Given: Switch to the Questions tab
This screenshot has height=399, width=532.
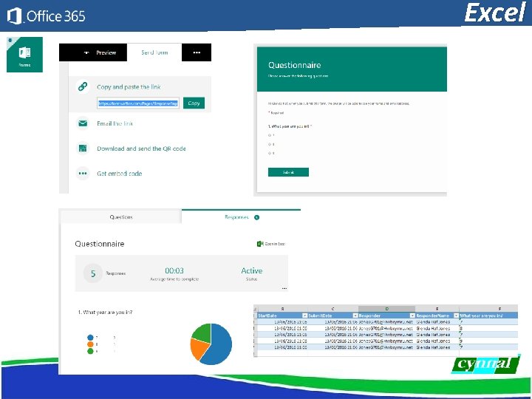Looking at the screenshot, I should tap(120, 216).
